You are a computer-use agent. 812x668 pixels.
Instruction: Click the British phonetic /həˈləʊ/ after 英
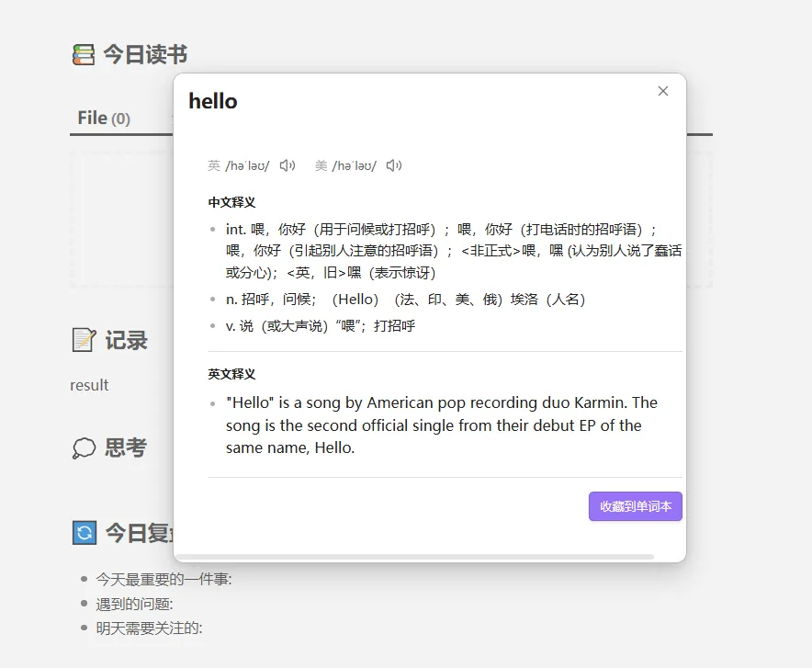[x=247, y=165]
